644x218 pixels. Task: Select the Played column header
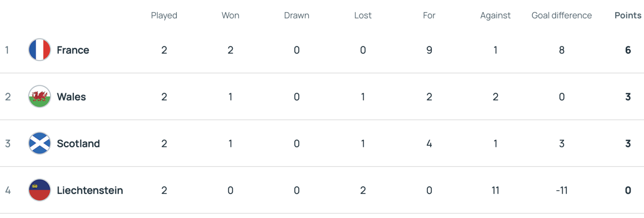tap(164, 15)
